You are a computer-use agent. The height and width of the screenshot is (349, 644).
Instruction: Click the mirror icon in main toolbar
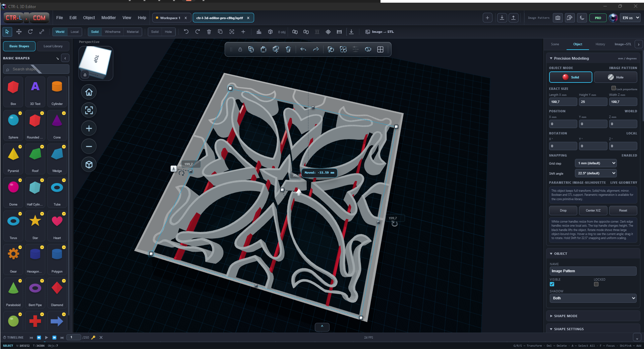[x=328, y=32]
